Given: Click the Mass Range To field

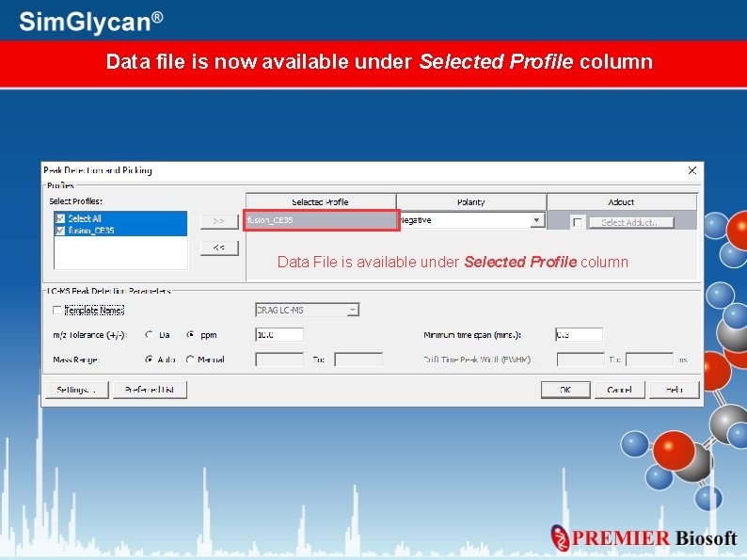Looking at the screenshot, I should click(358, 360).
